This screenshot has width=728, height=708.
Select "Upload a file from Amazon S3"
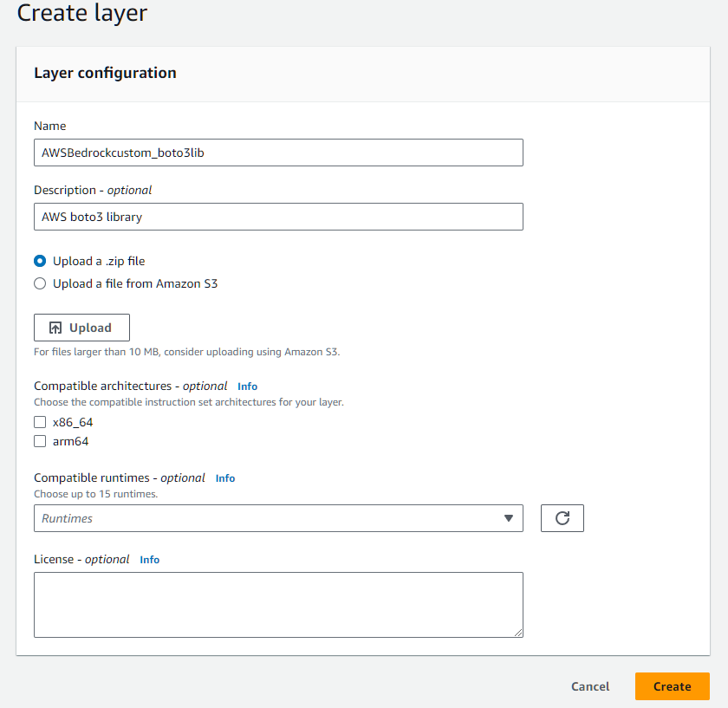pyautogui.click(x=39, y=283)
